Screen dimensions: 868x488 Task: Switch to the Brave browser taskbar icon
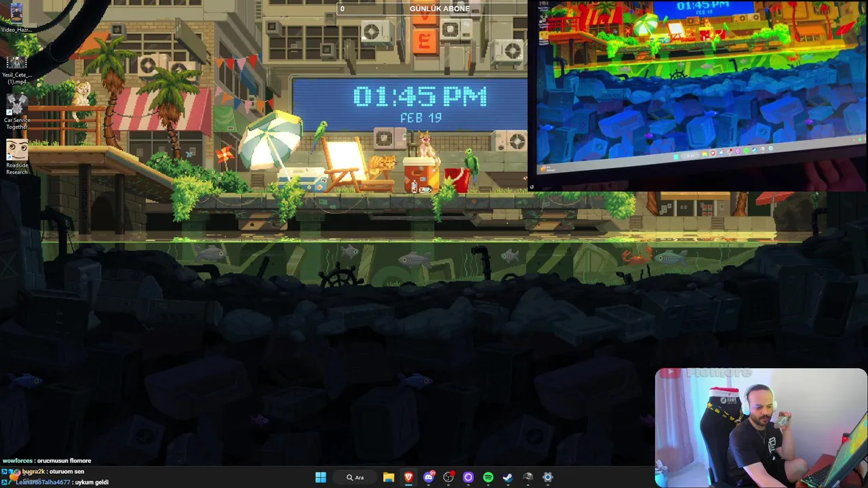click(408, 477)
